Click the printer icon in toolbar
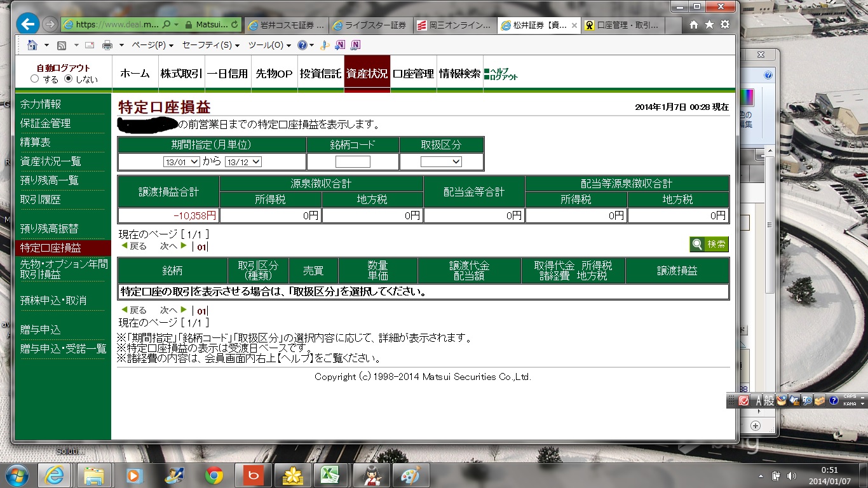 107,45
